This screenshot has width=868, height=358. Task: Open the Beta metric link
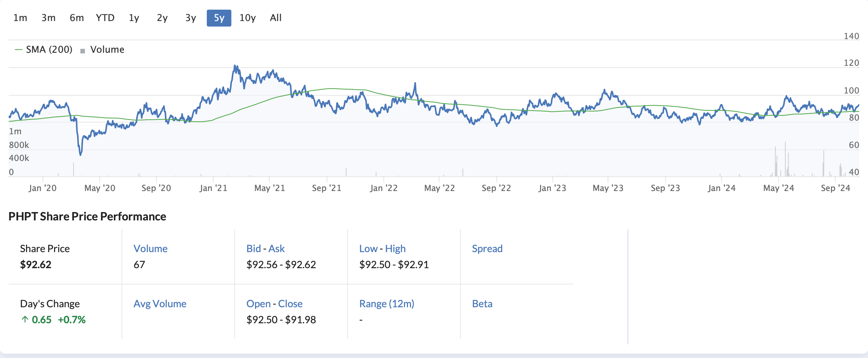(482, 304)
